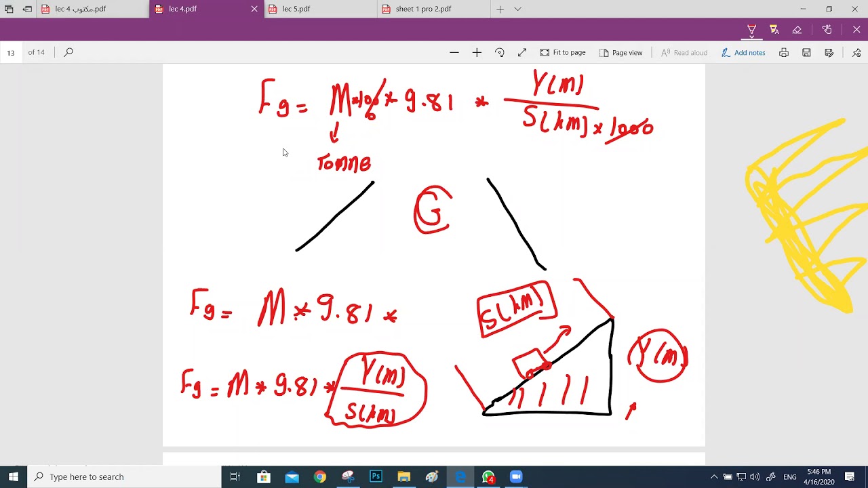Show the tabs you've set aside
868x488 pixels.
[9, 9]
